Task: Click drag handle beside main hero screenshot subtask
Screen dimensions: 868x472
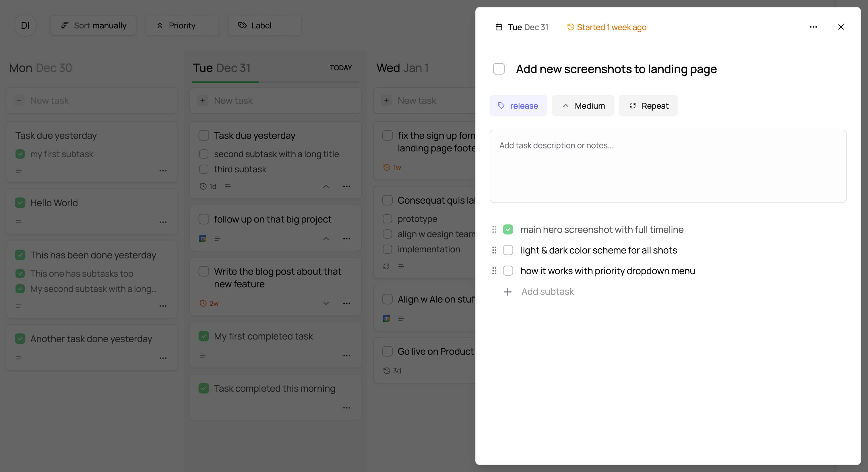Action: 494,229
